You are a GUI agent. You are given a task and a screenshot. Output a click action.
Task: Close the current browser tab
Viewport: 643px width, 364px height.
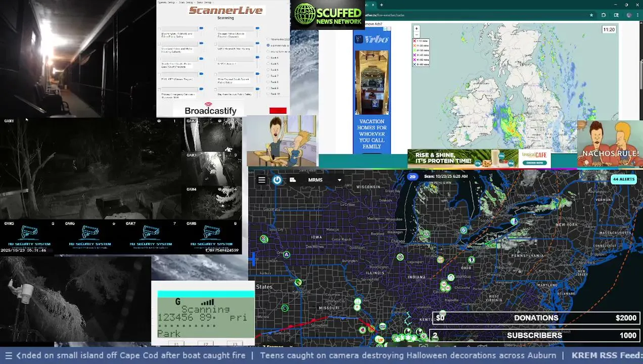click(x=373, y=5)
